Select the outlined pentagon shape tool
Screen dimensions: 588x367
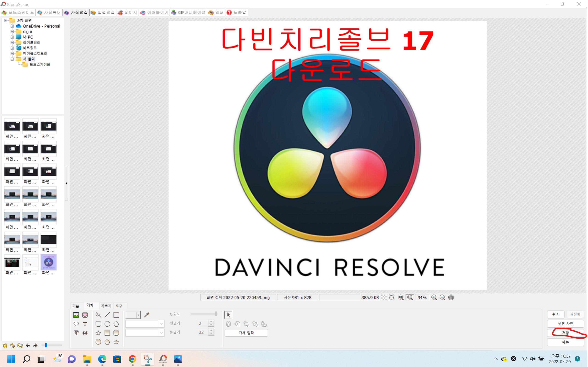[x=116, y=324]
